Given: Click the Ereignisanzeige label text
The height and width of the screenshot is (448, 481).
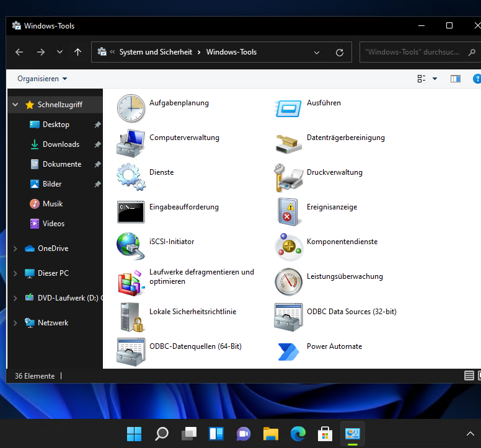Looking at the screenshot, I should [332, 207].
